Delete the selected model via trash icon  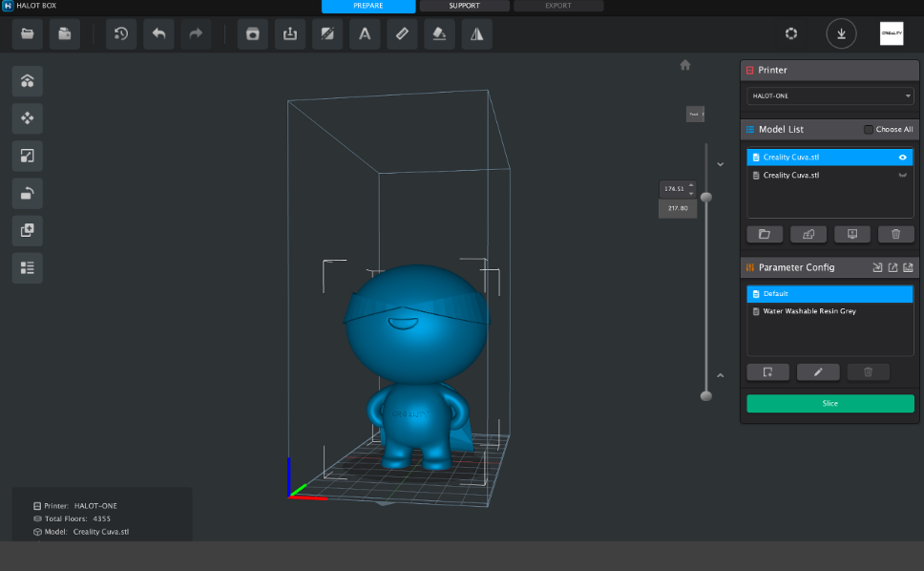point(895,234)
